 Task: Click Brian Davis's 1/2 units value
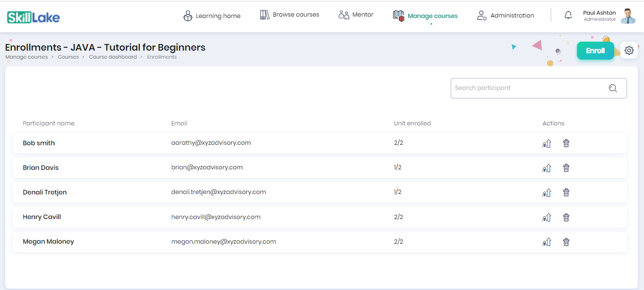(x=398, y=167)
